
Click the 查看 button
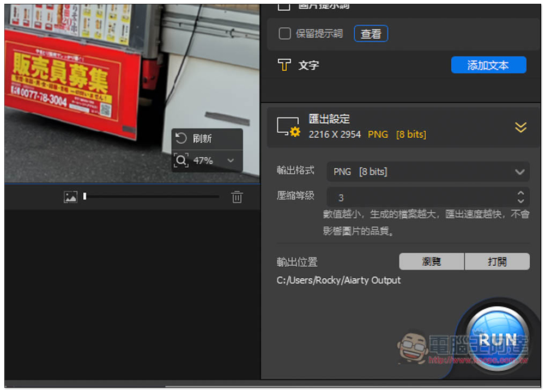click(x=371, y=34)
